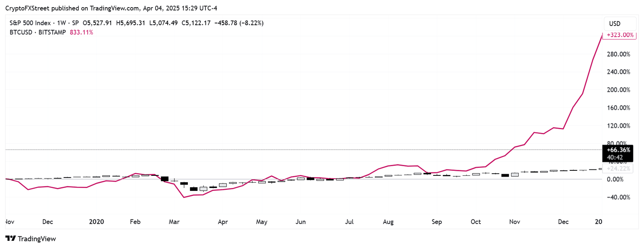Click the Mar label on time axis
This screenshot has height=248, width=644.
point(174,222)
